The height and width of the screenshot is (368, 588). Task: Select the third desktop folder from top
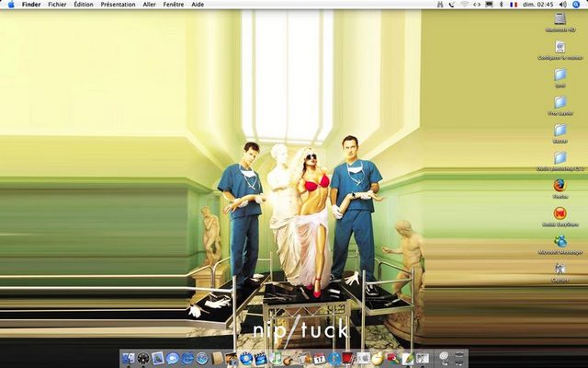pos(560,75)
